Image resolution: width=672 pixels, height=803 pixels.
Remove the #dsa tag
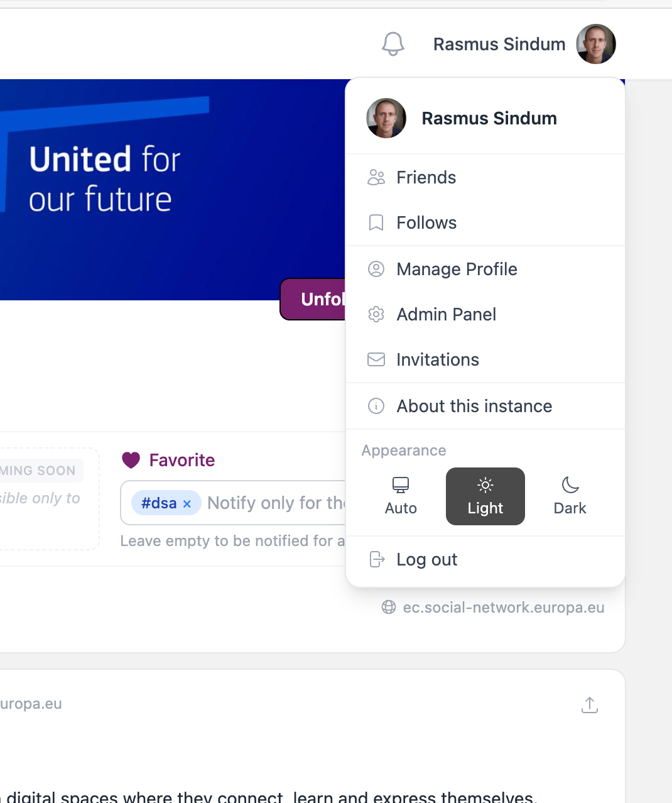pos(187,504)
